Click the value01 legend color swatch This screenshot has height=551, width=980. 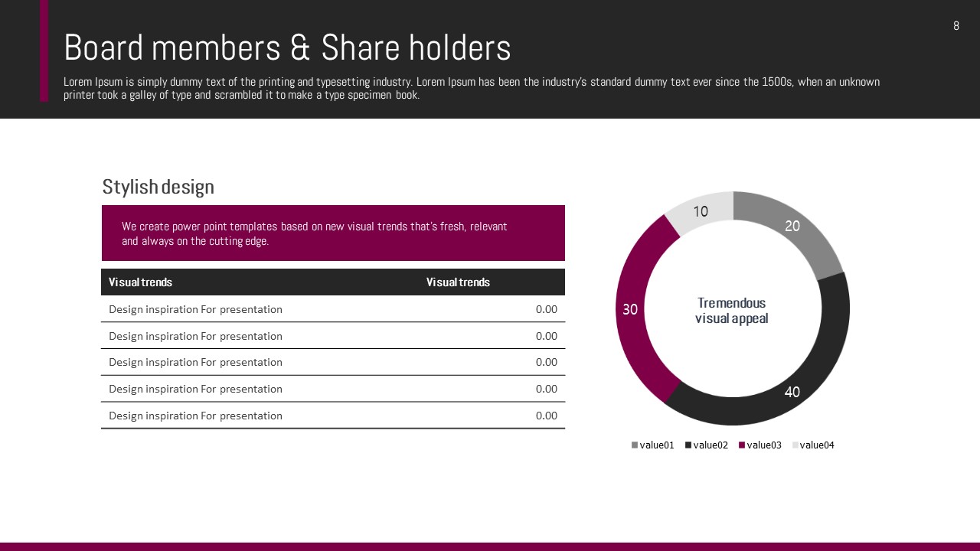tap(635, 445)
